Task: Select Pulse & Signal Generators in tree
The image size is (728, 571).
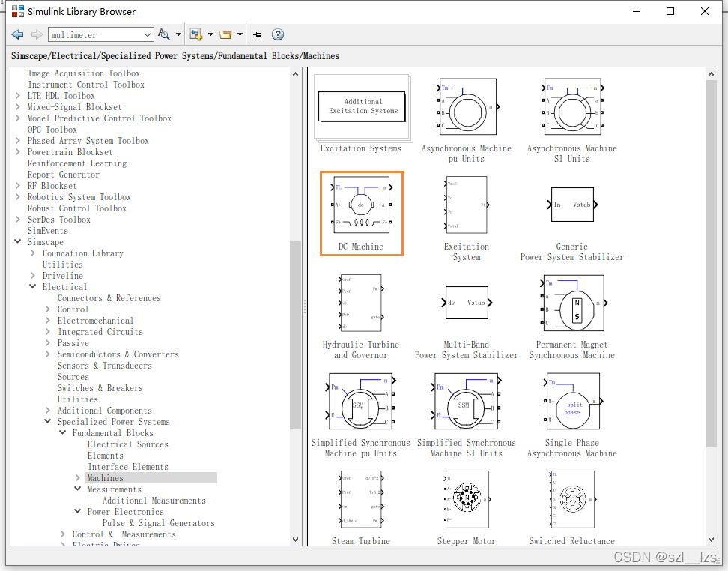Action: tap(158, 523)
